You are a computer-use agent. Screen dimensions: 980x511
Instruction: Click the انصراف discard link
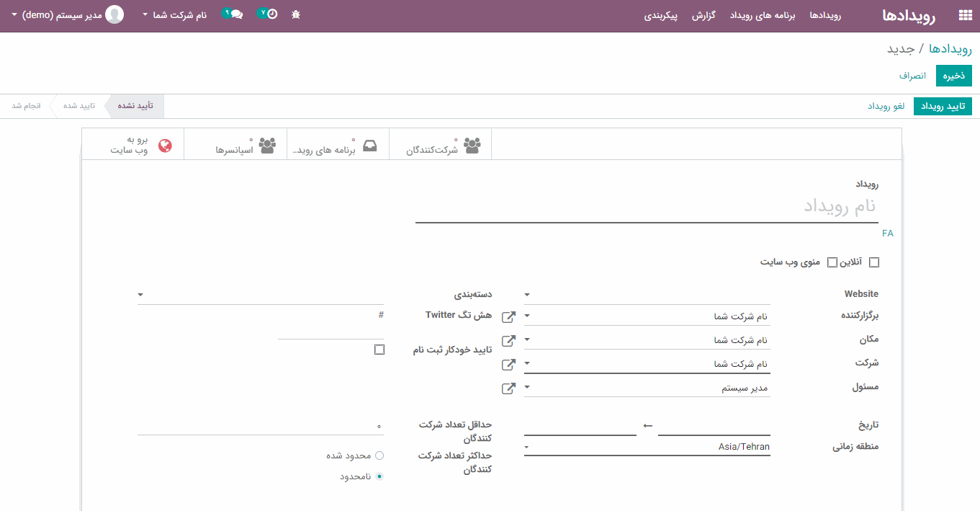[912, 76]
